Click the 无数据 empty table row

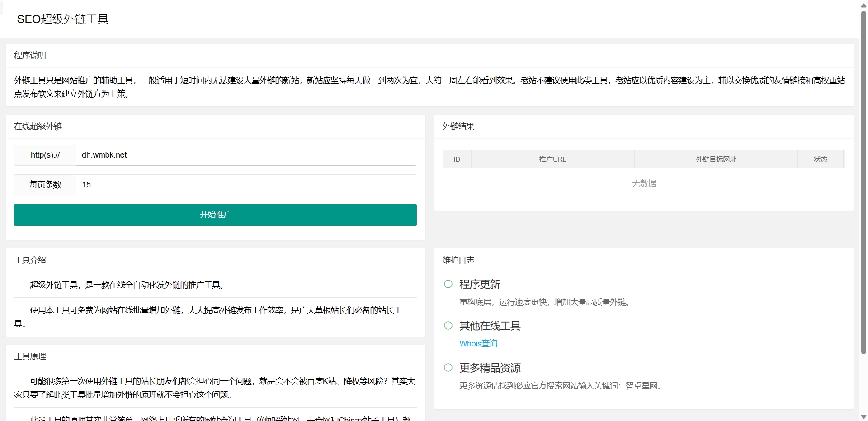[644, 183]
